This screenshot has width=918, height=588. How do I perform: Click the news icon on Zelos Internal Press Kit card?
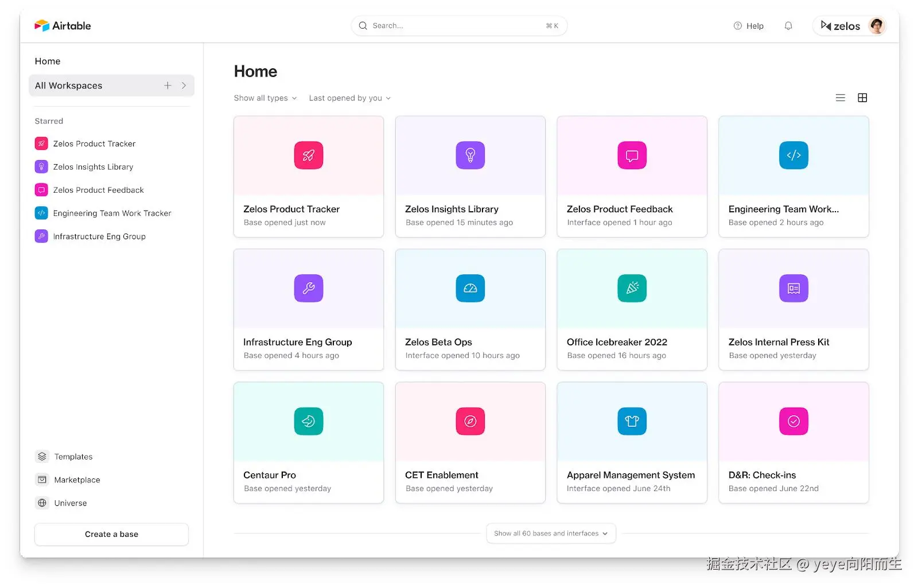(794, 289)
